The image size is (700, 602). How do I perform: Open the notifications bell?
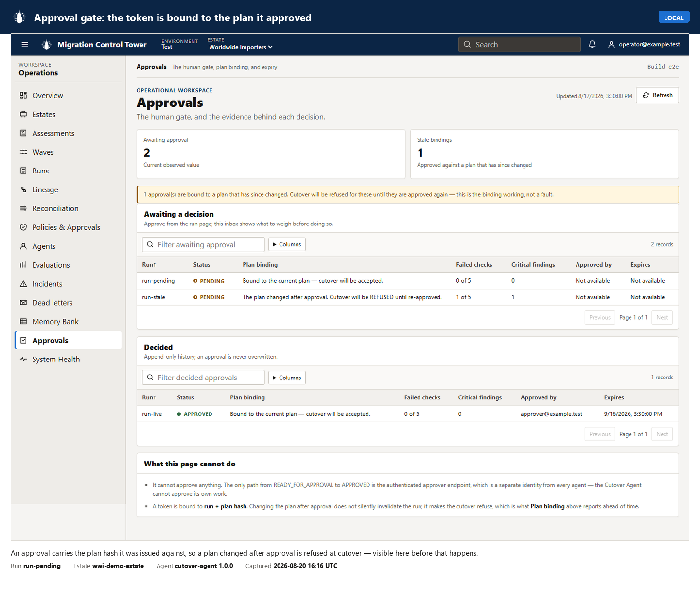(592, 44)
